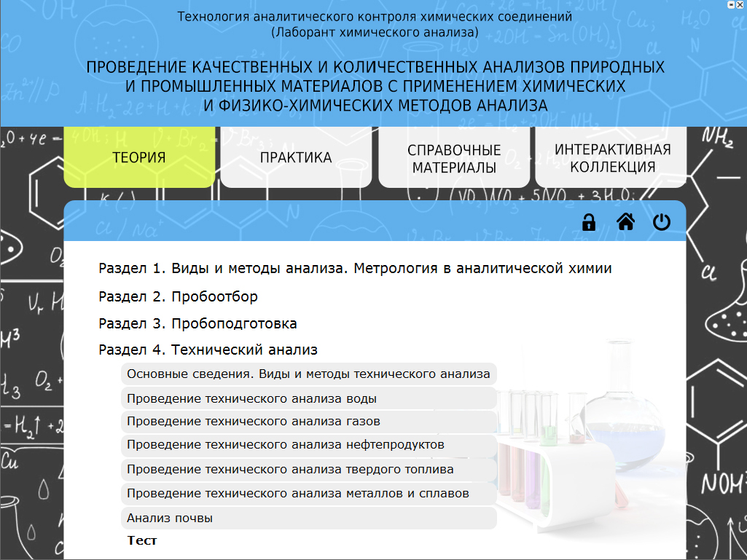
Task: Open технический анализ нефтепродуктов topic
Action: pyautogui.click(x=285, y=444)
